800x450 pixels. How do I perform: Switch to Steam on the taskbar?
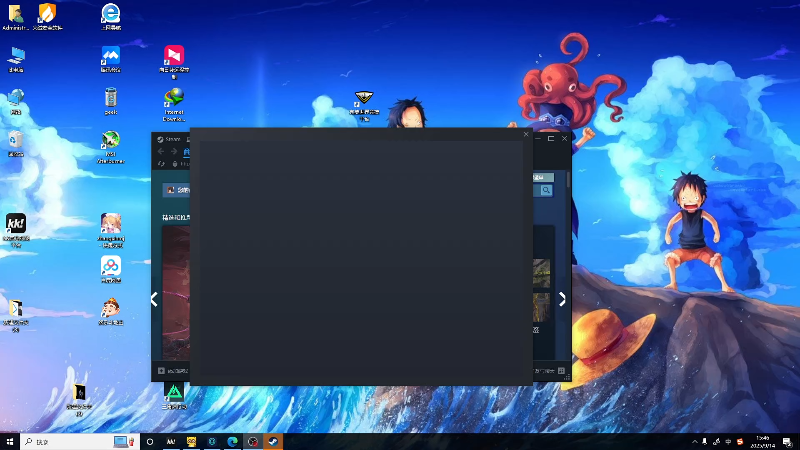(x=273, y=442)
